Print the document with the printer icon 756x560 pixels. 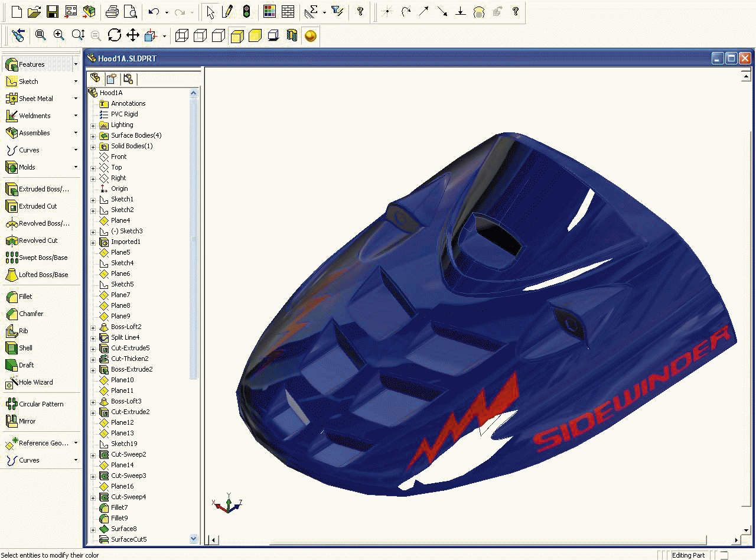coord(112,11)
